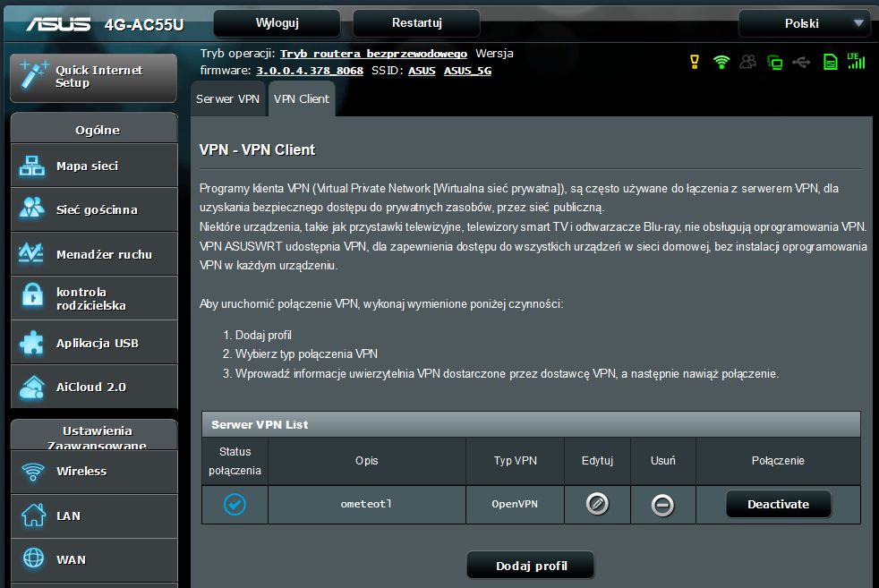Click the light bulb status icon
Viewport: 879px width, 588px height.
pyautogui.click(x=695, y=62)
